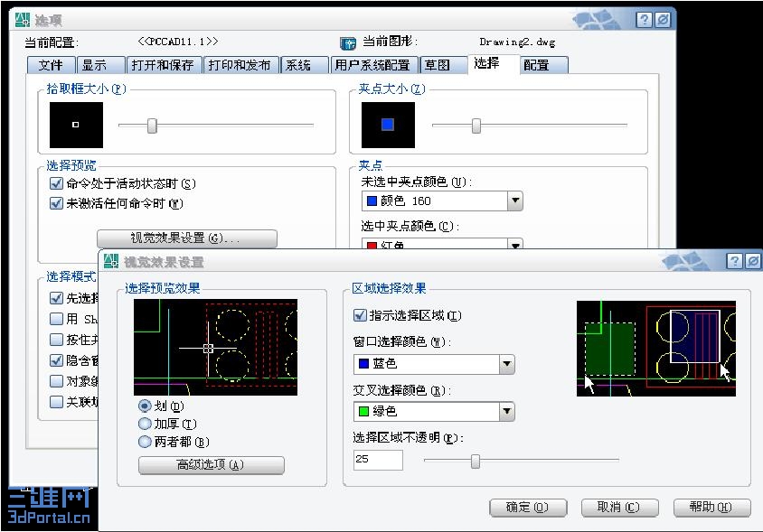Click the 拾取框 size preview box
Viewport: 763px width, 532px height.
pyautogui.click(x=77, y=125)
